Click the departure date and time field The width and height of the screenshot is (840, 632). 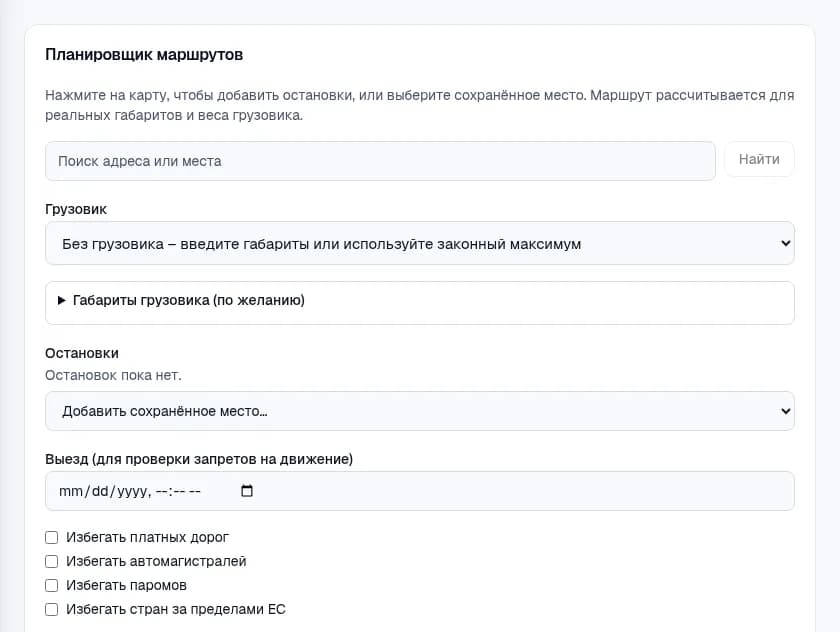click(419, 491)
